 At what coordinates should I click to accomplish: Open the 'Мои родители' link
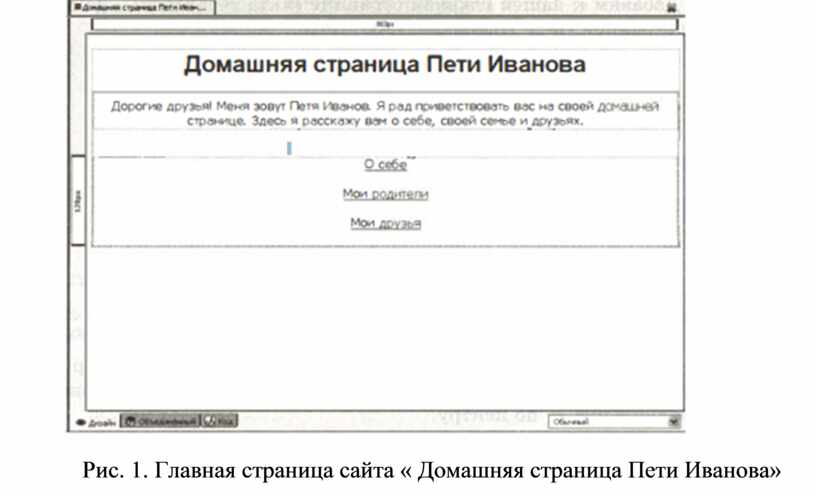385,194
